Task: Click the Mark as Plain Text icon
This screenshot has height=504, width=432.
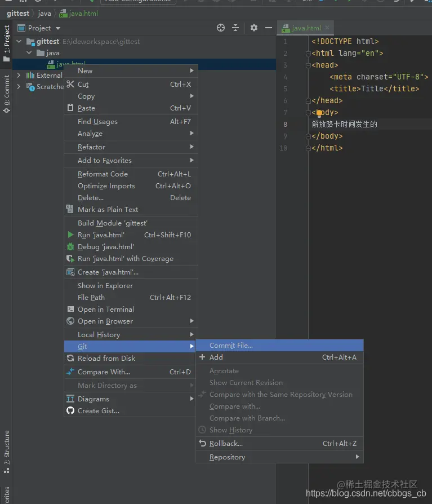Action: point(70,209)
